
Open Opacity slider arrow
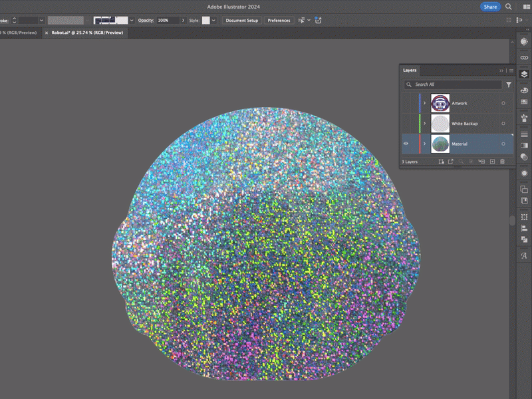184,21
